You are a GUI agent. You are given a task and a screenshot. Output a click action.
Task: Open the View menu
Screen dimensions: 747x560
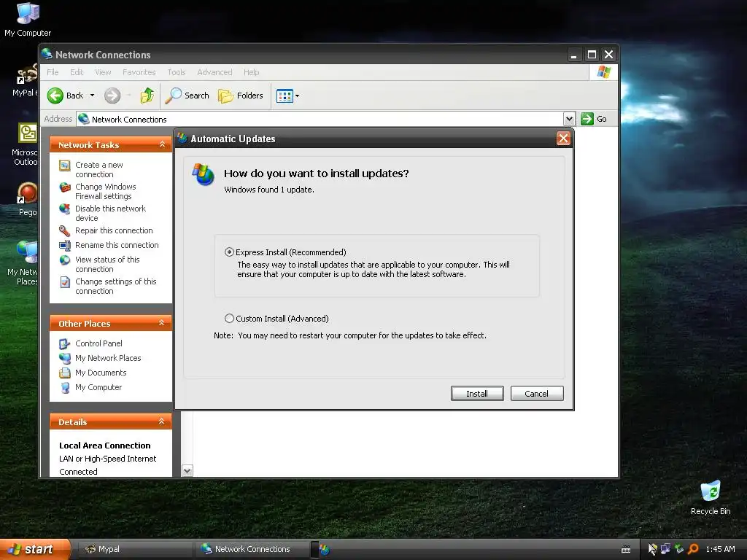[x=103, y=72]
